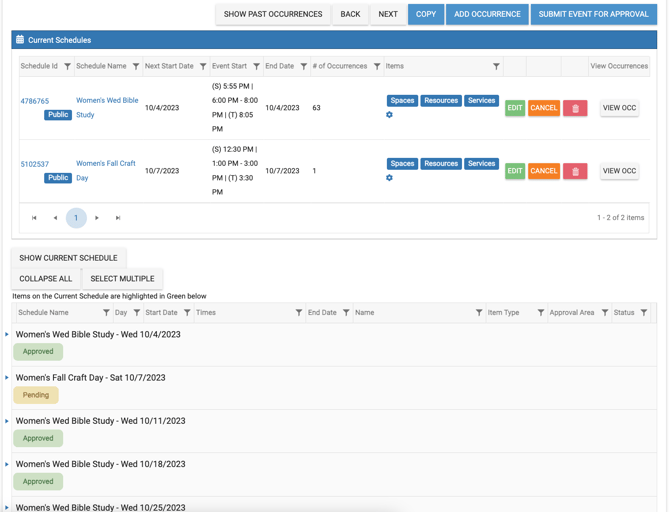
Task: Submit event for approval
Action: (593, 14)
